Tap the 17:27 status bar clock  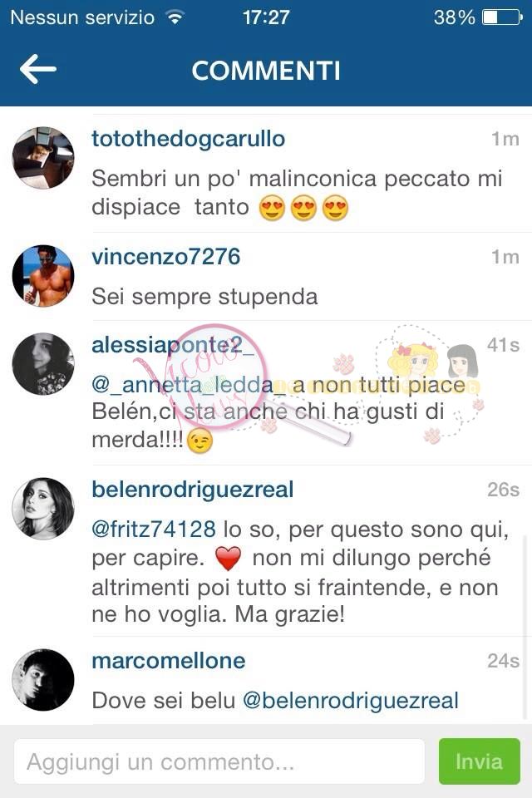click(x=266, y=17)
